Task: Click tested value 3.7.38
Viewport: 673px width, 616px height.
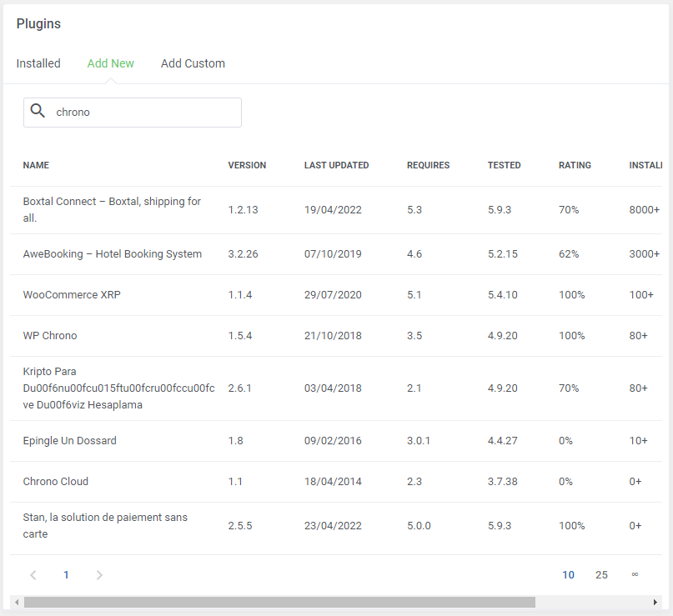Action: point(503,481)
